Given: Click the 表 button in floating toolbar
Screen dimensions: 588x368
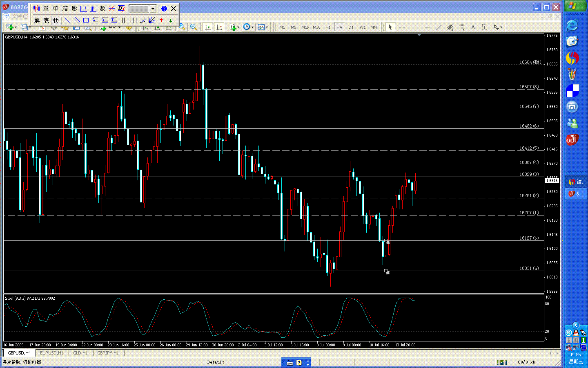Looking at the screenshot, I should pos(47,20).
